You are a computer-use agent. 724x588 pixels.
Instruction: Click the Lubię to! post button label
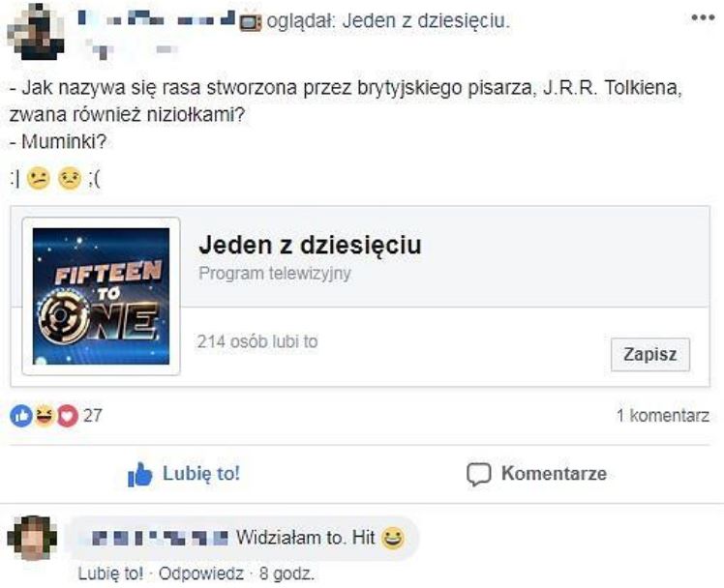click(201, 474)
